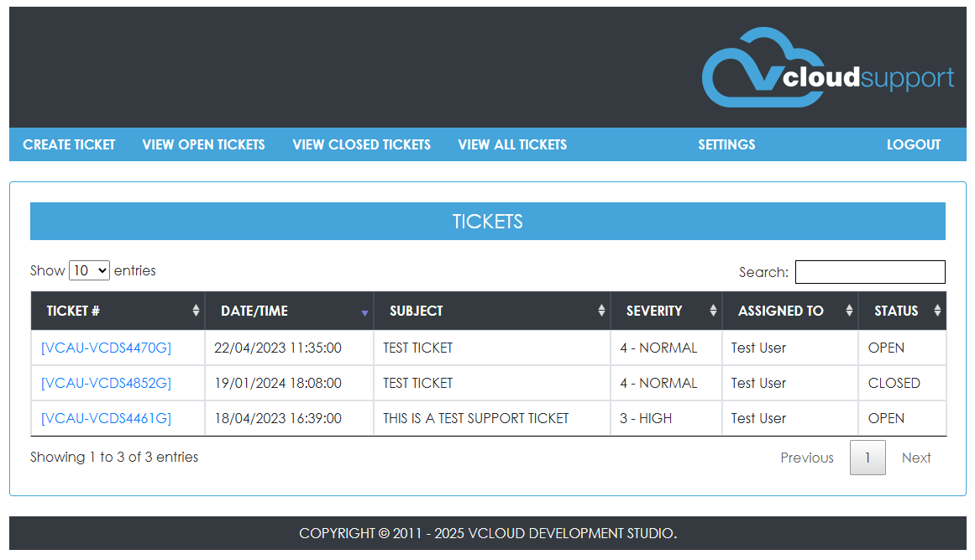Open View All Tickets page

coord(512,144)
